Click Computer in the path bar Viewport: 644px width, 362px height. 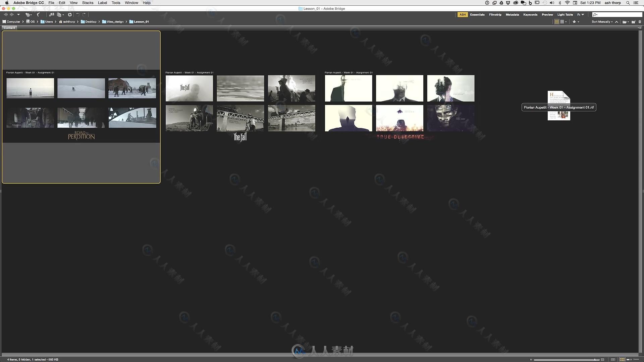11,22
